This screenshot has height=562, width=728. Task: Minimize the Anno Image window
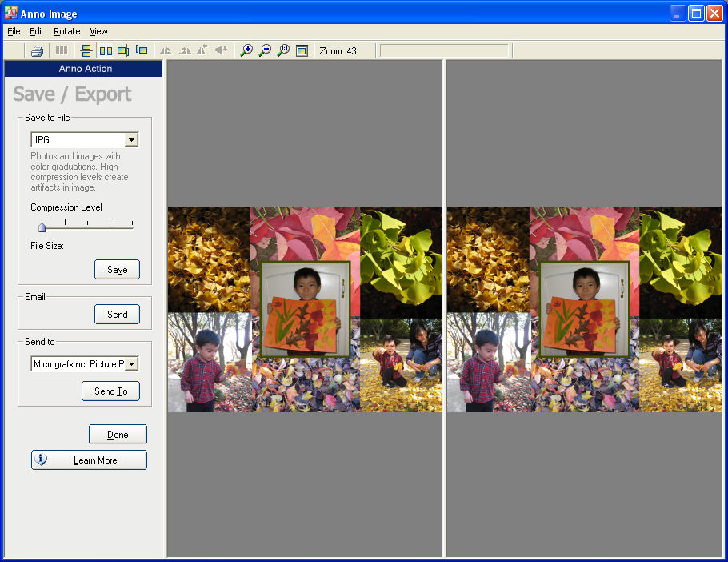coord(678,14)
